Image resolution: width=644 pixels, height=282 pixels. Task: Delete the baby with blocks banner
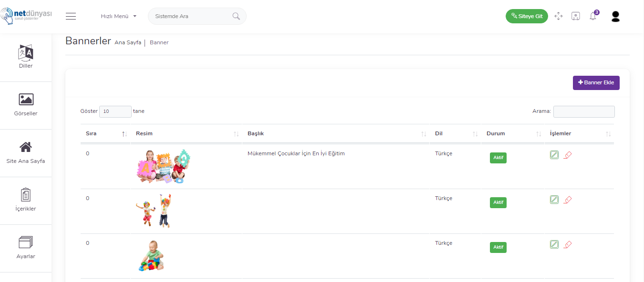tap(568, 244)
